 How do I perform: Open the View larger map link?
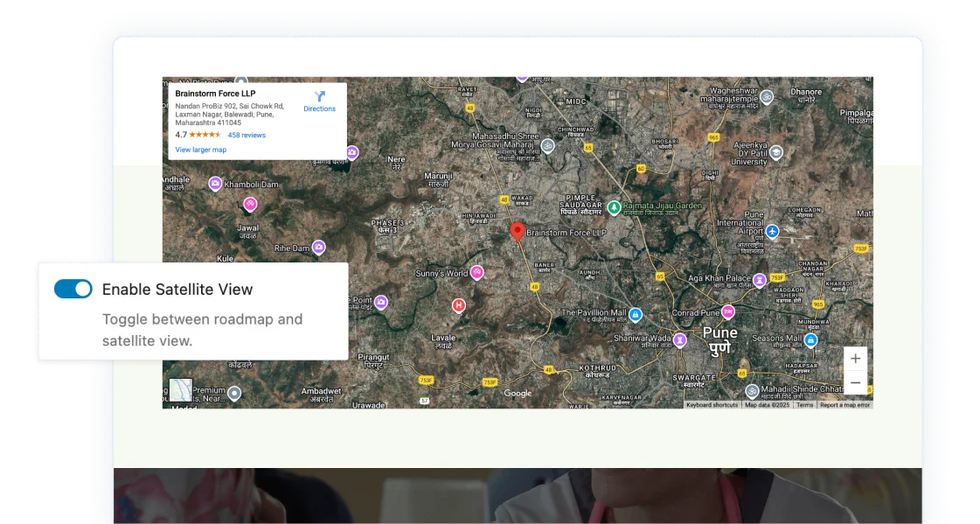(200, 150)
